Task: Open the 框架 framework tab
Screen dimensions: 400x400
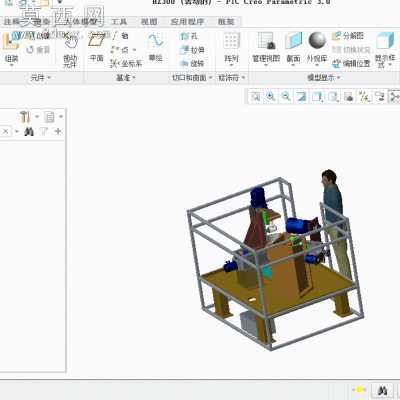Action: click(x=226, y=22)
